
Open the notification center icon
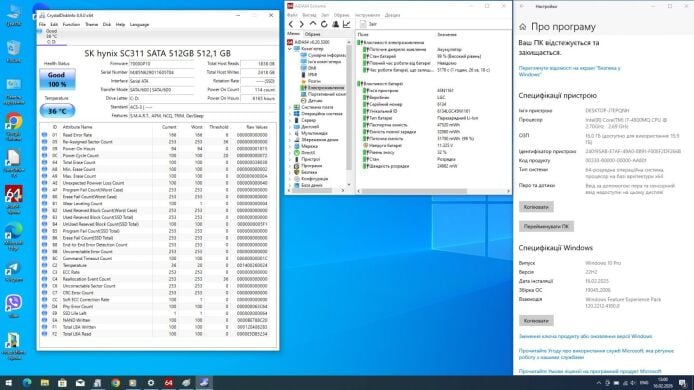(682, 383)
